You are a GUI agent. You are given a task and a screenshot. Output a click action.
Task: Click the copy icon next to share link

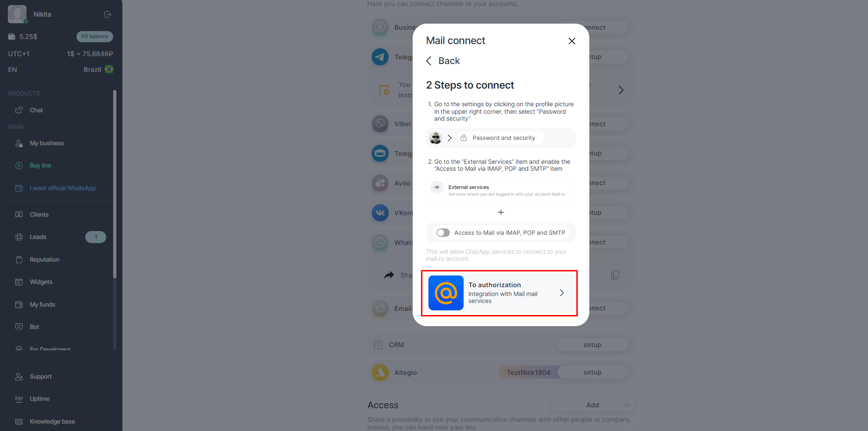click(615, 275)
